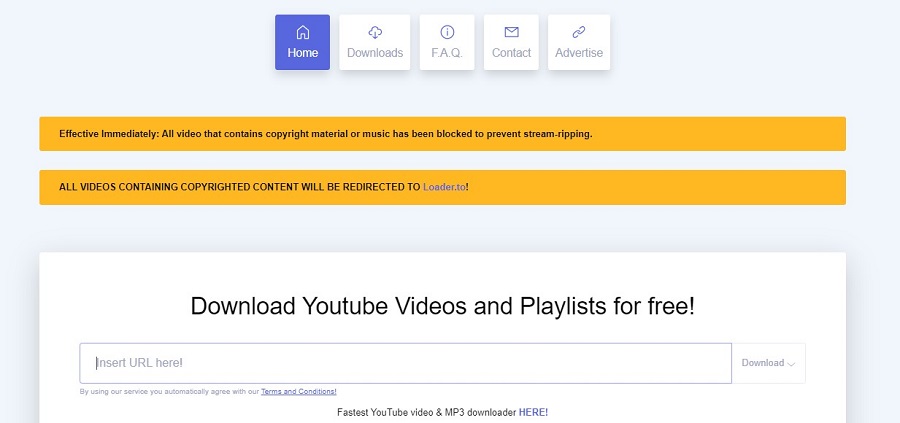Image resolution: width=900 pixels, height=423 pixels.
Task: Click the Contact envelope icon
Action: point(511,32)
